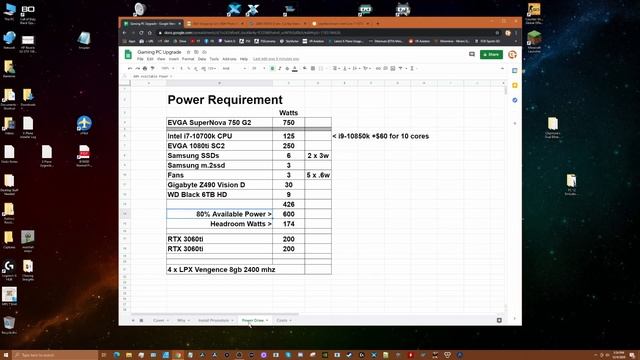Open the Minecraft Launcher desktop icon
This screenshot has height=360, width=640.
(x=534, y=42)
